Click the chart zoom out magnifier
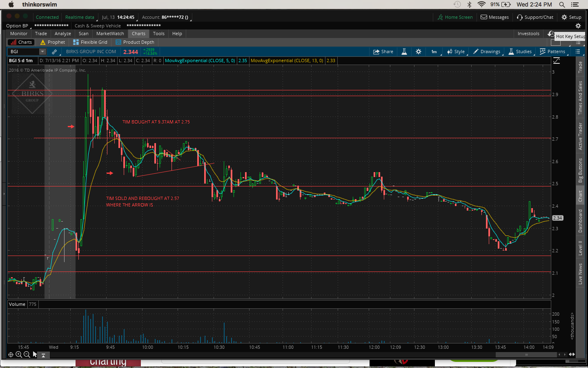Screen dimensions: 588x368 (27, 355)
